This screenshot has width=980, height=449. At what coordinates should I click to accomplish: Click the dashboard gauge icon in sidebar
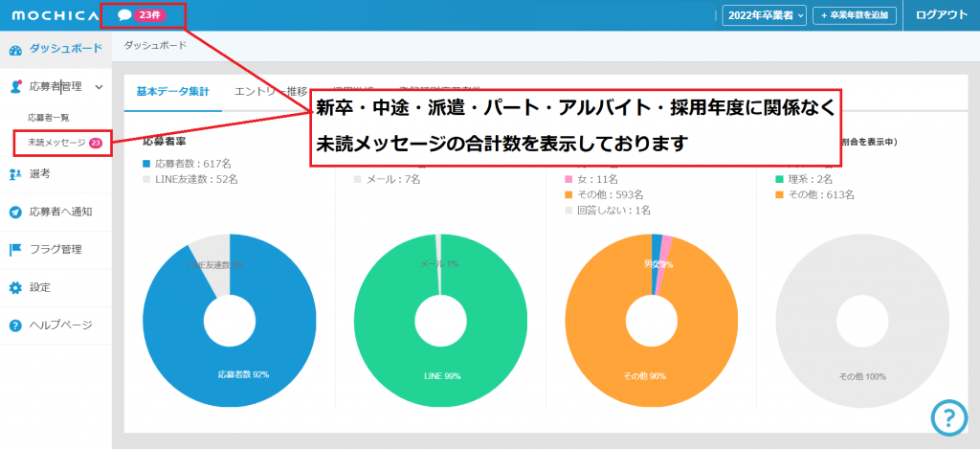tap(15, 48)
